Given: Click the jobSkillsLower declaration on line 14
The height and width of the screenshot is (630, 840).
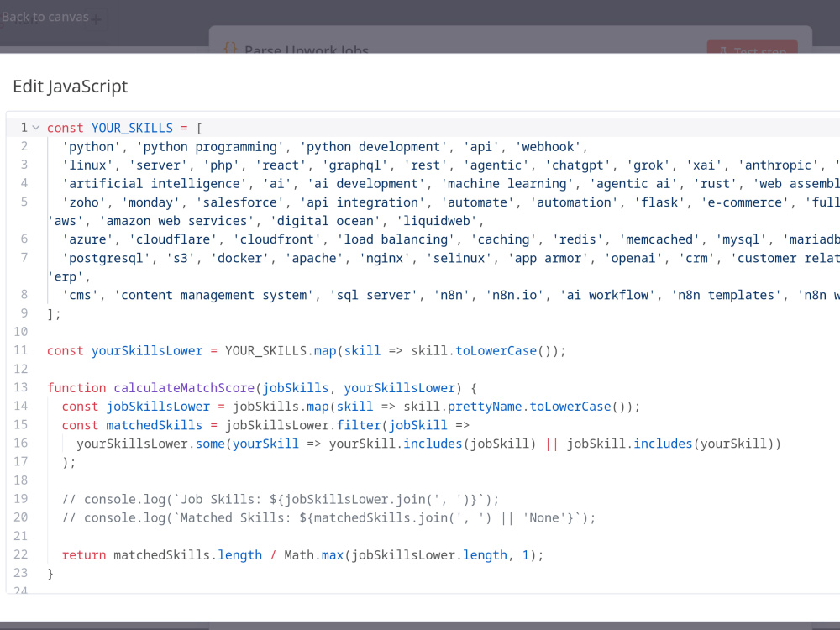Looking at the screenshot, I should tap(158, 407).
